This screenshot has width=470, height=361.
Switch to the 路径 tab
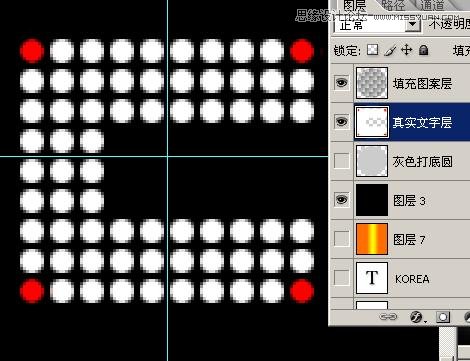coord(393,5)
